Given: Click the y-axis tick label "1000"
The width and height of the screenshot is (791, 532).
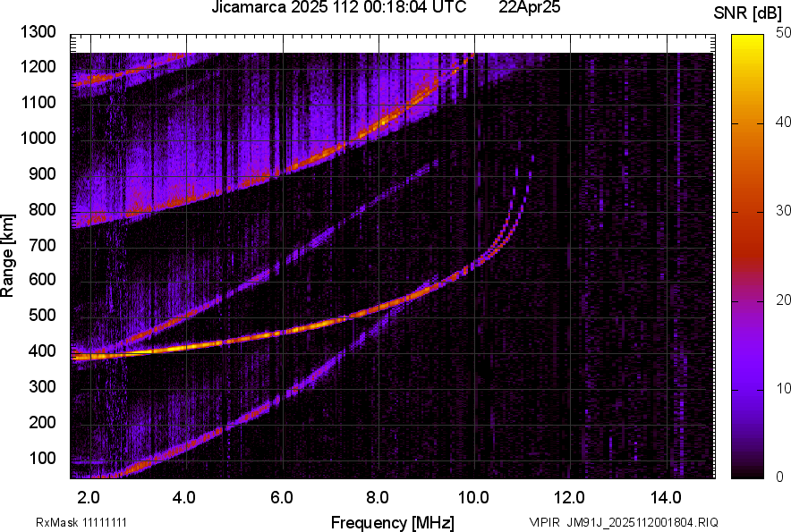Looking at the screenshot, I should point(38,139).
